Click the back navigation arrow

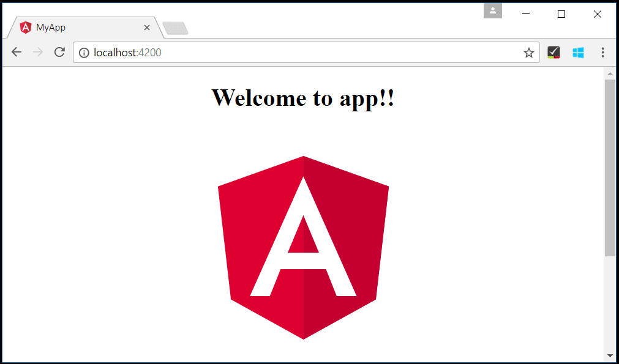click(x=16, y=52)
